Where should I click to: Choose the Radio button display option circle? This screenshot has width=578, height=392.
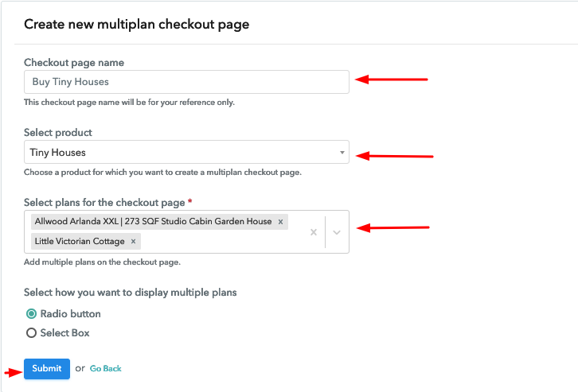click(x=31, y=313)
